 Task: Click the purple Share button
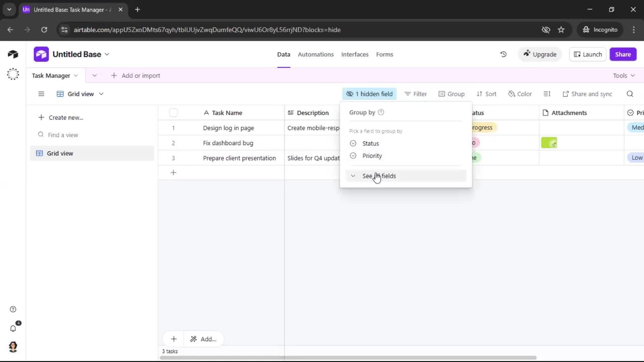pos(623,54)
